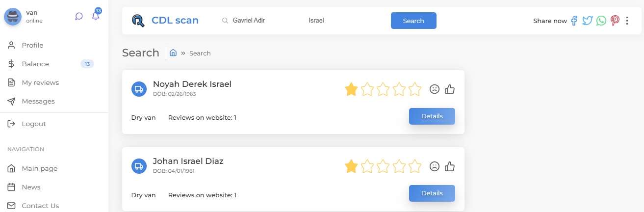Like Johan Israel Diaz with thumbs up
644x212 pixels.
(x=450, y=166)
